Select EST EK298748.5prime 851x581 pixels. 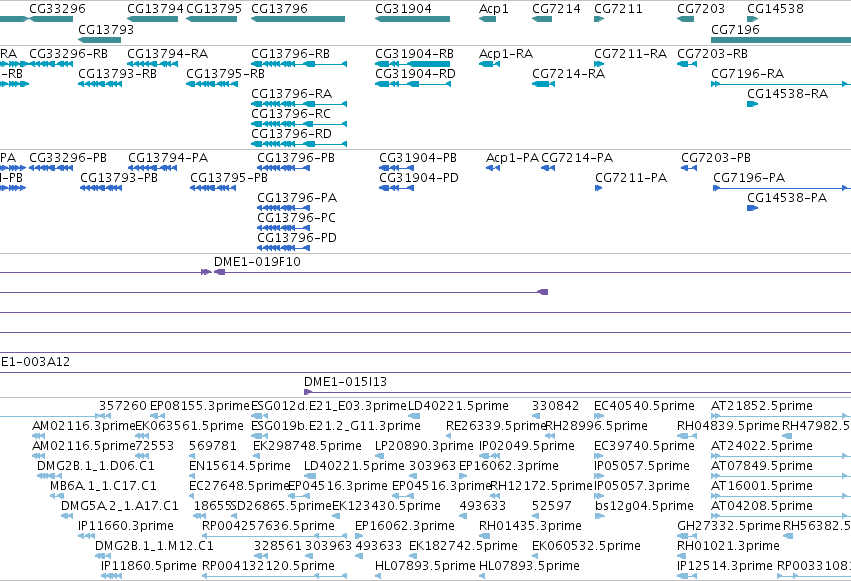[x=259, y=456]
